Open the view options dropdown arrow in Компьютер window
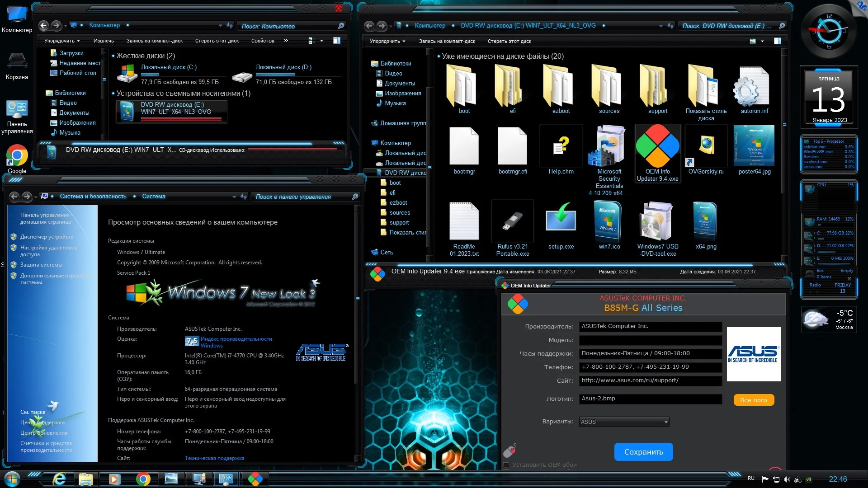Viewport: 868px width, 488px height. point(321,41)
